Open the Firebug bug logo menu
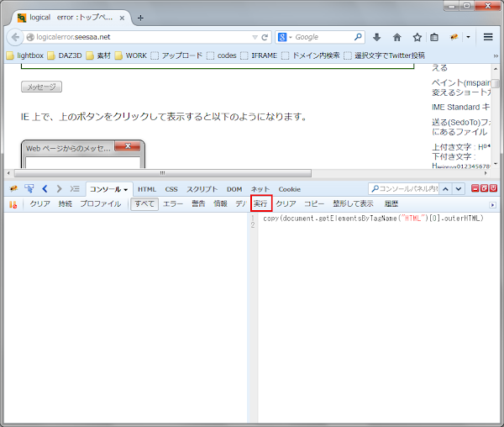 coord(13,189)
